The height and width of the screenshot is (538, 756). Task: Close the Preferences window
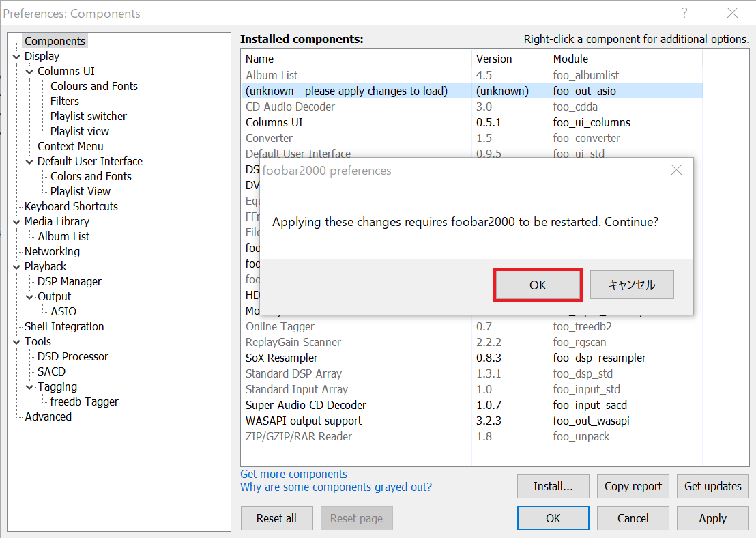[x=732, y=13]
